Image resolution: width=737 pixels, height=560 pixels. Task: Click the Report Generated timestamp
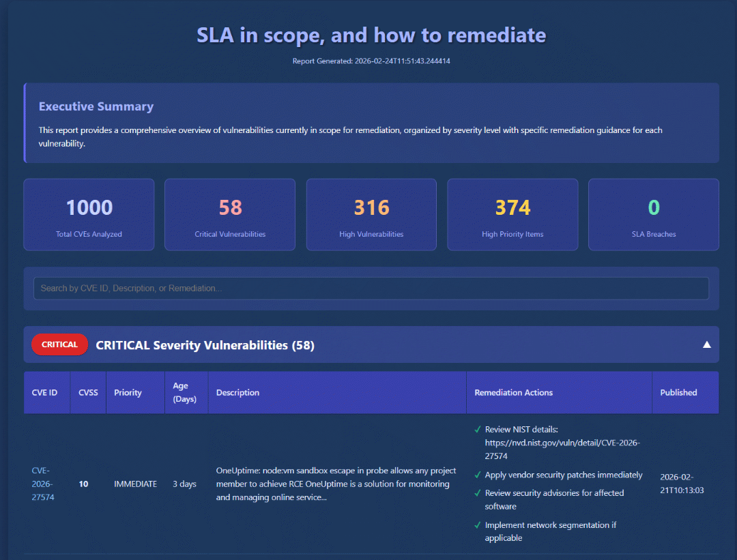click(x=371, y=61)
